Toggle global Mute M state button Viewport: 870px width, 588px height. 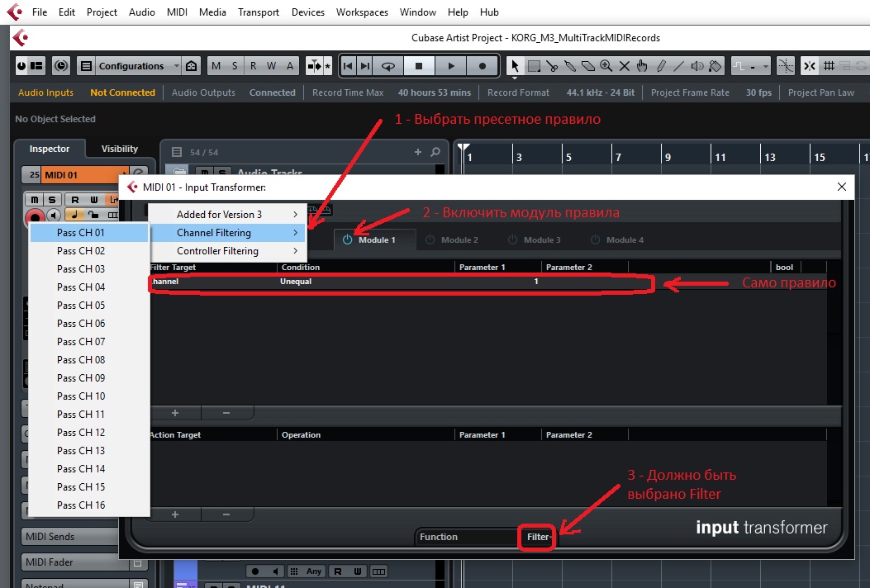point(216,66)
